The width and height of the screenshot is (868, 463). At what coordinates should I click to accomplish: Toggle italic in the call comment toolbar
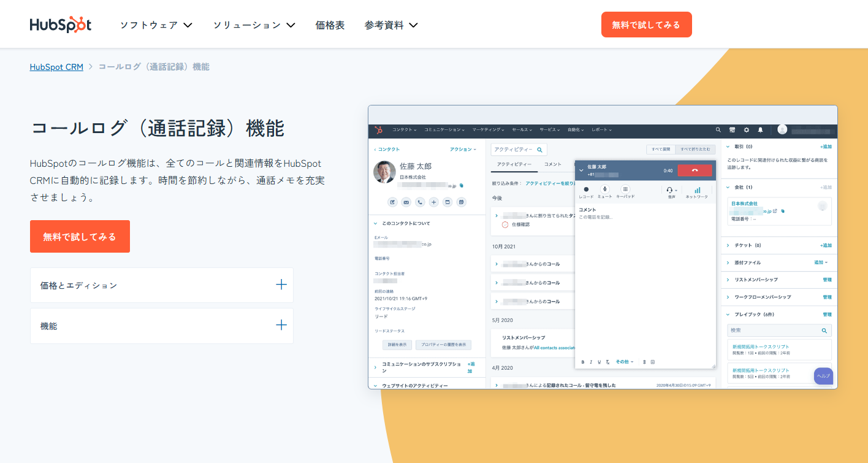coord(591,362)
